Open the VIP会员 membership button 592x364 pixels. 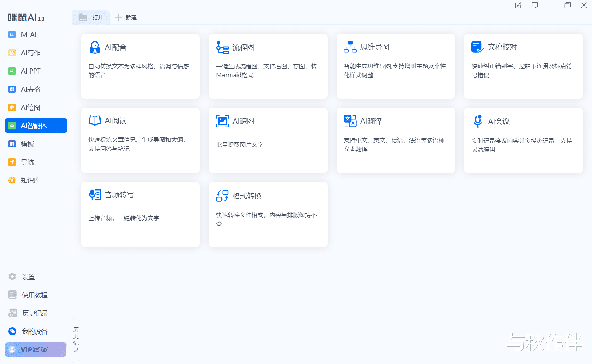[x=36, y=349]
